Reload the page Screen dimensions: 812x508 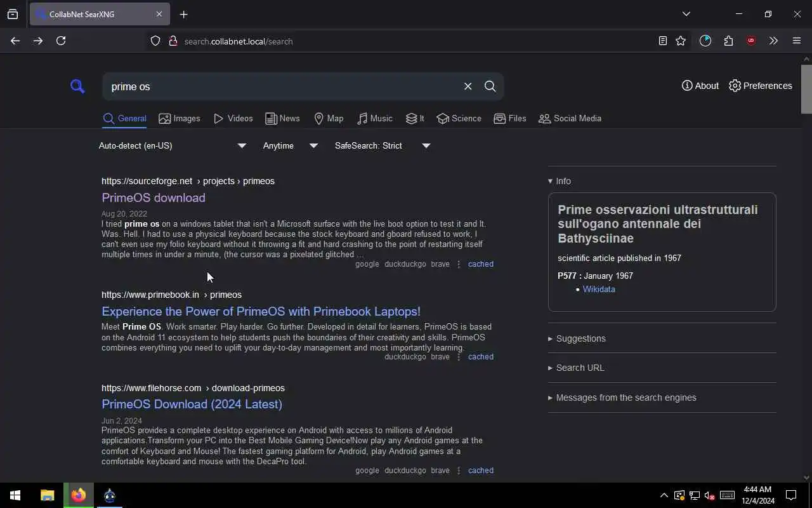click(x=61, y=41)
